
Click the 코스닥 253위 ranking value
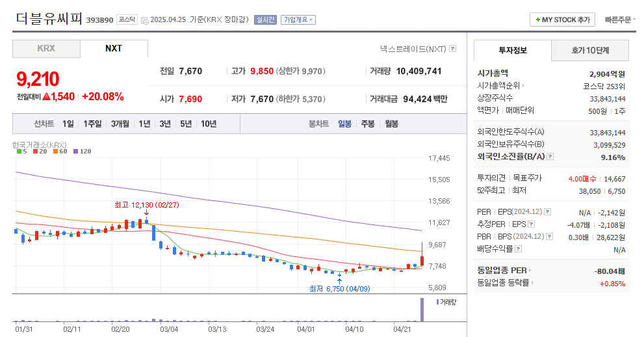pyautogui.click(x=604, y=87)
